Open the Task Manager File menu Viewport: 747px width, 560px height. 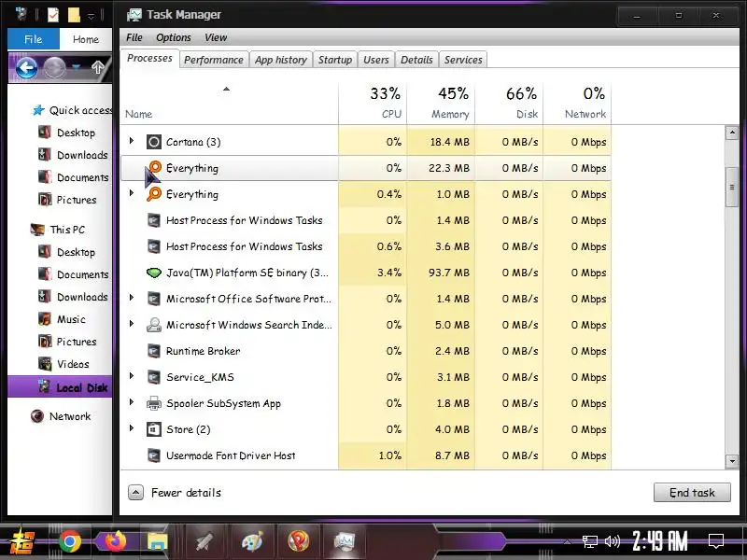[134, 37]
